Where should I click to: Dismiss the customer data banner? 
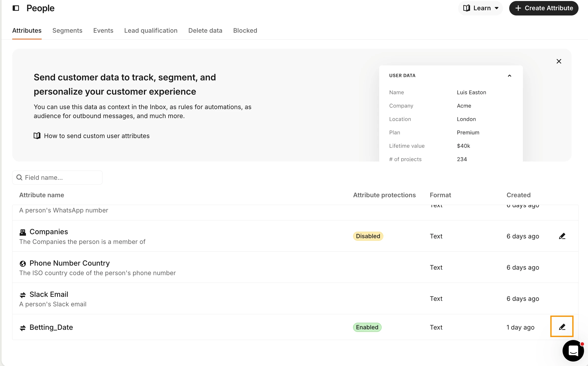(x=559, y=61)
